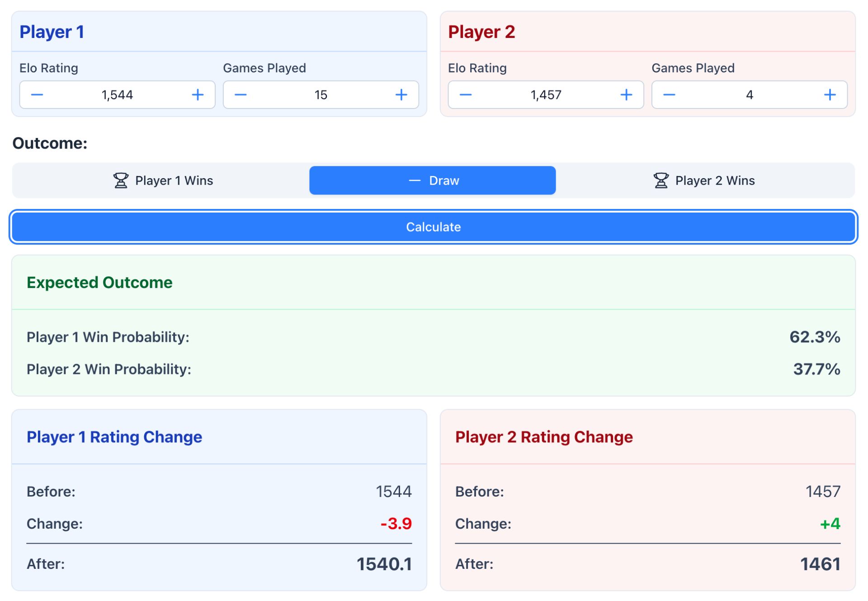Viewport: 868px width, 601px height.
Task: Click the trophy icon beside Player 1 Wins
Action: 121,180
